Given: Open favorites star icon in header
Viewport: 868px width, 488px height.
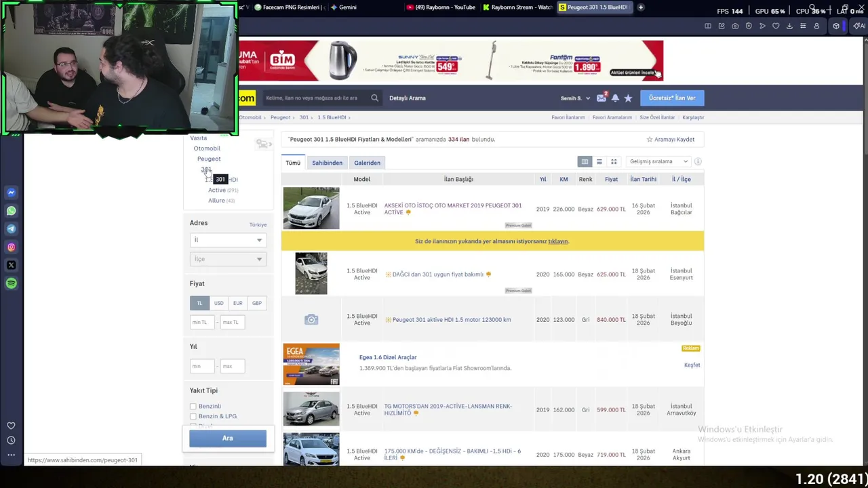Looking at the screenshot, I should click(x=628, y=98).
